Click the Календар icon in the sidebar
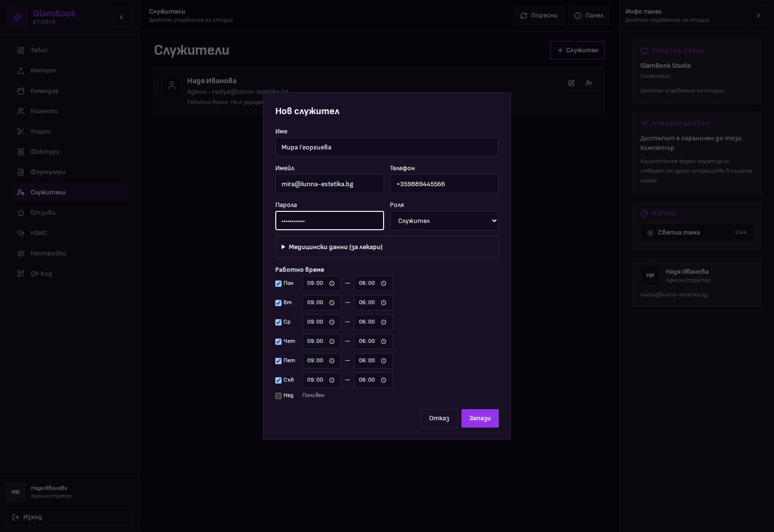 pos(21,91)
